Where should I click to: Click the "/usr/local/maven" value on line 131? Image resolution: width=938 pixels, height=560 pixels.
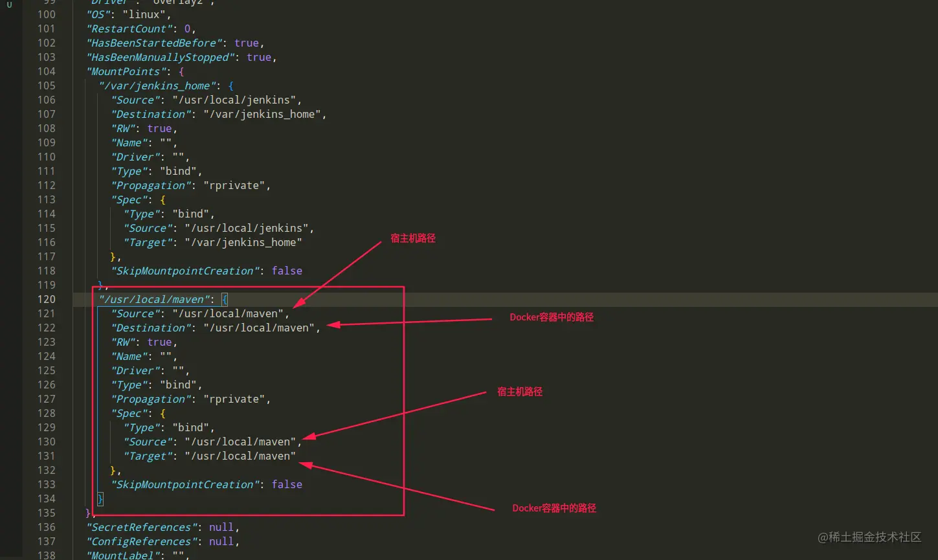tap(240, 456)
